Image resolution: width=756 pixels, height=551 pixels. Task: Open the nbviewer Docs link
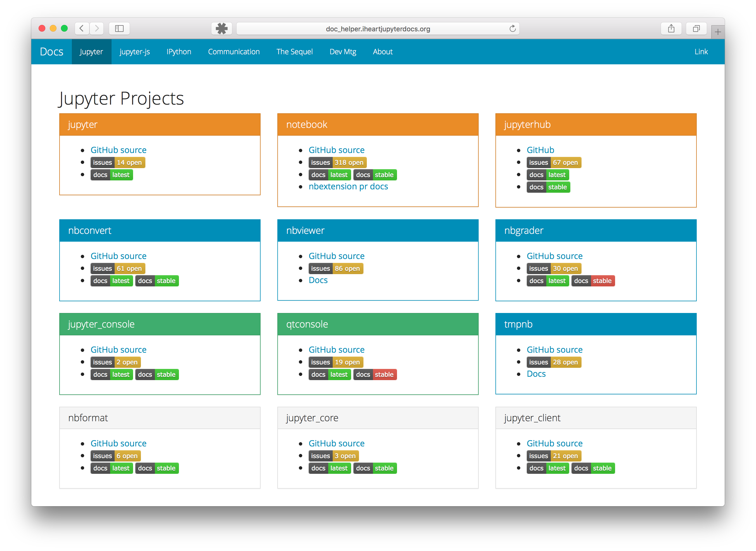click(x=318, y=280)
